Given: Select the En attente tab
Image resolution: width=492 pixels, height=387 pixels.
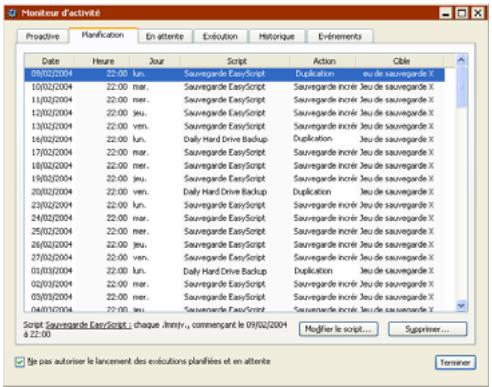Looking at the screenshot, I should (165, 36).
